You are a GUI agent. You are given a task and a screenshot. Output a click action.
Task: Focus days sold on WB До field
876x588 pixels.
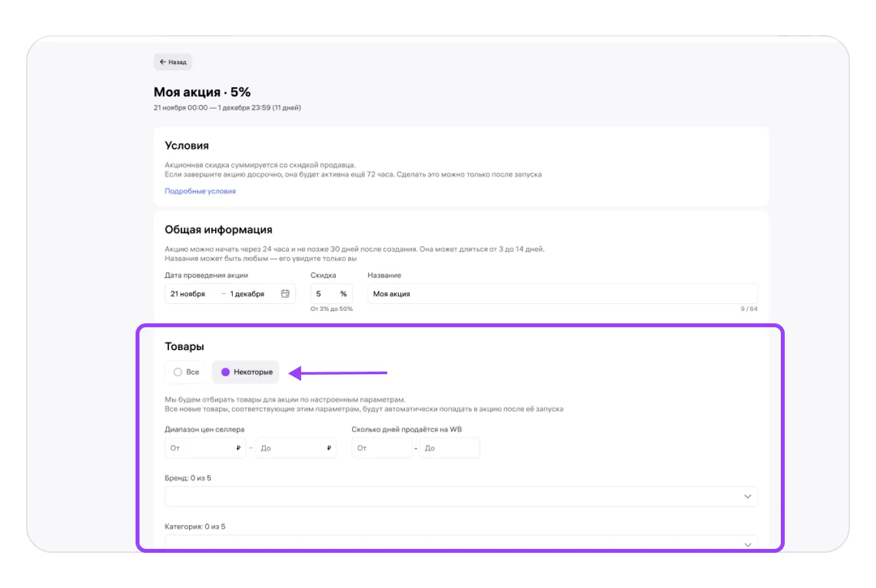tap(450, 448)
